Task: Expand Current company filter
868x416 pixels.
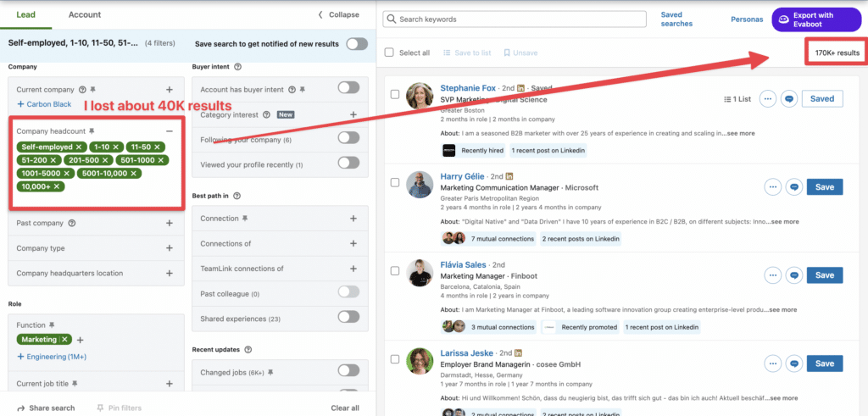Action: coord(170,90)
